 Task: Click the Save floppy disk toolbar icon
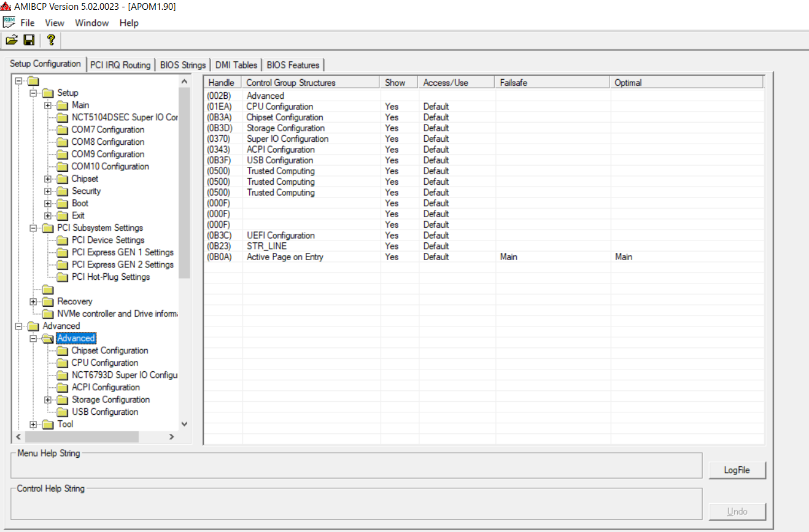(29, 40)
